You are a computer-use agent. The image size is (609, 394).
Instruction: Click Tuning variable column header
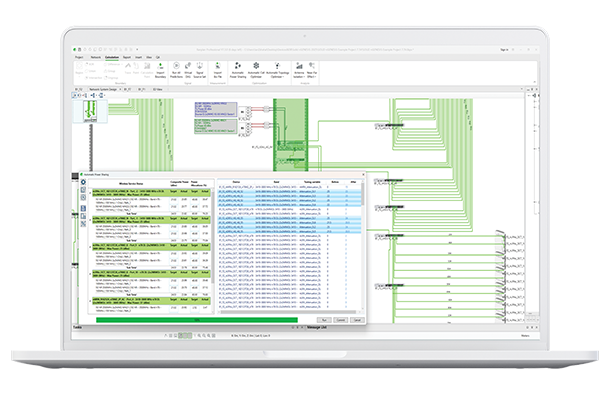[x=312, y=182]
